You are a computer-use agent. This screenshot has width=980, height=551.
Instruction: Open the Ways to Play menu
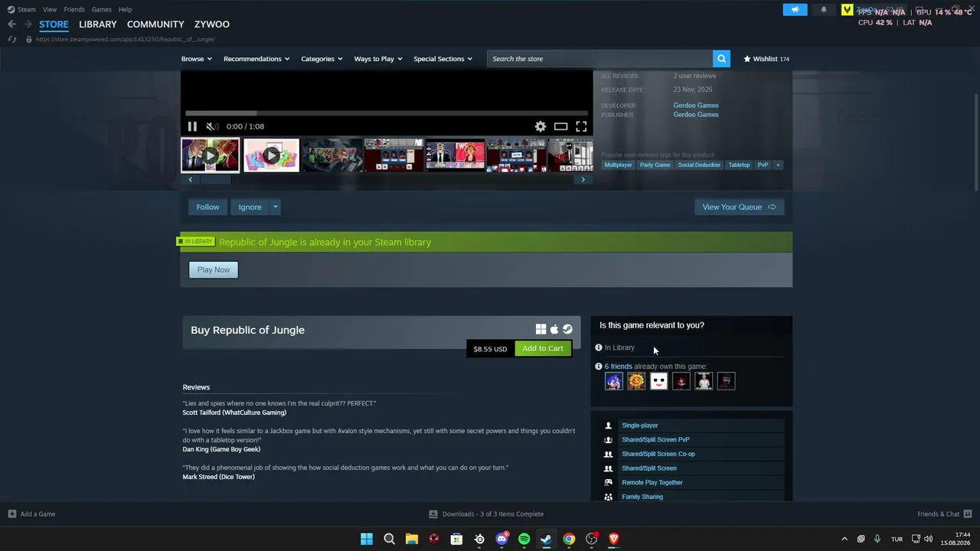point(378,59)
